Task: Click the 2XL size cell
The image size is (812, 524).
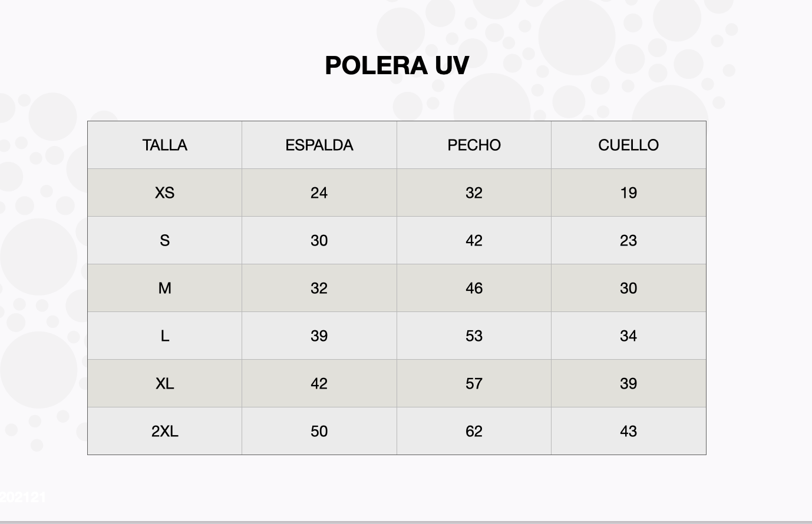Action: (164, 432)
